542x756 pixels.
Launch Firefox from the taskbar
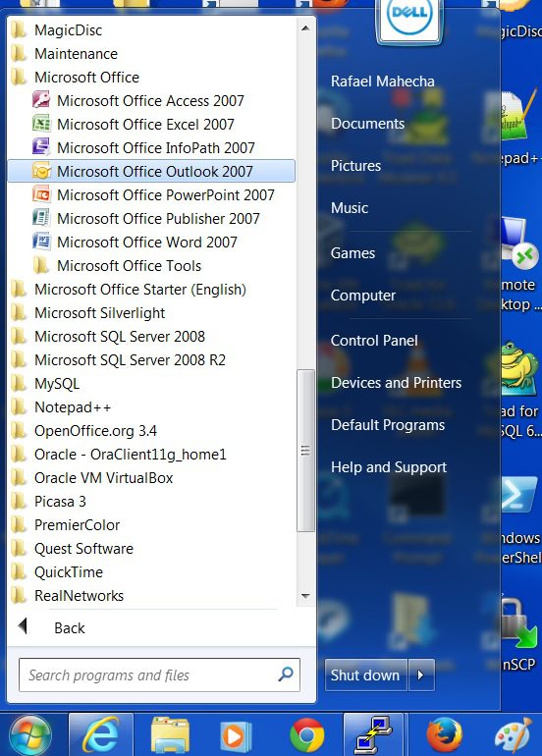click(445, 735)
